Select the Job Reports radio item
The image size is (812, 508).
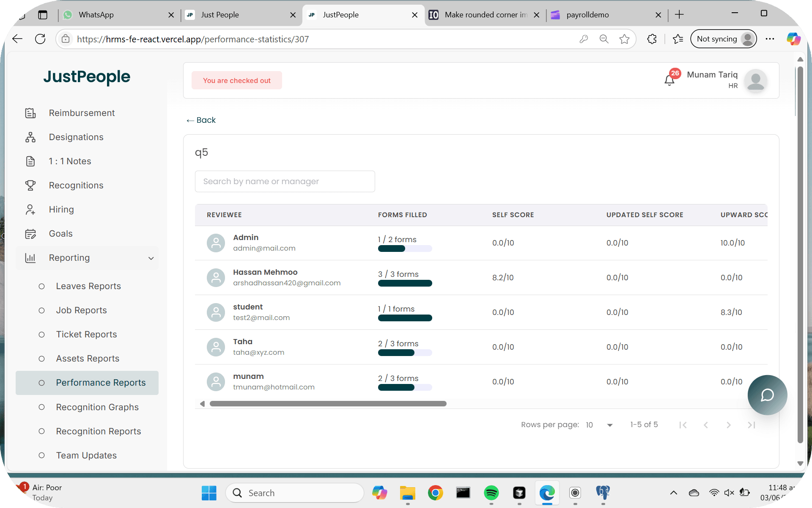tap(41, 310)
